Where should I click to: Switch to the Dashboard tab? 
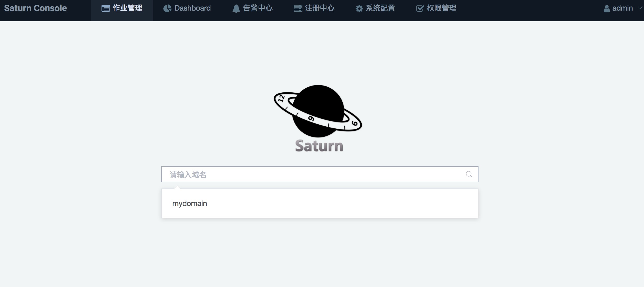pos(192,8)
